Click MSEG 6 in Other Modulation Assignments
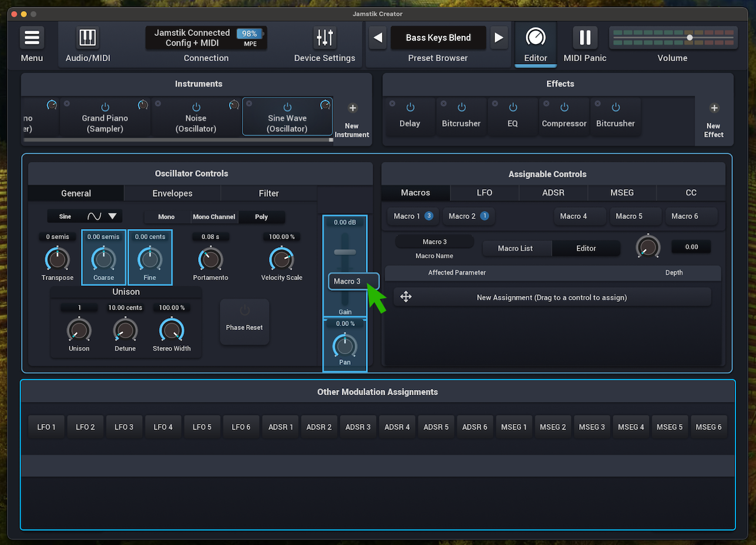This screenshot has width=756, height=545. (x=708, y=427)
